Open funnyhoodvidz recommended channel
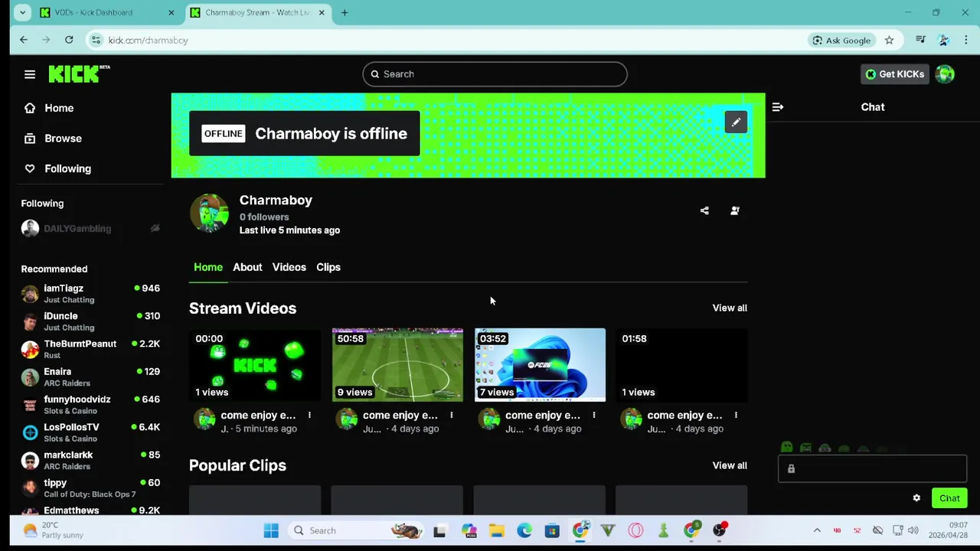The width and height of the screenshot is (980, 551). coord(90,405)
